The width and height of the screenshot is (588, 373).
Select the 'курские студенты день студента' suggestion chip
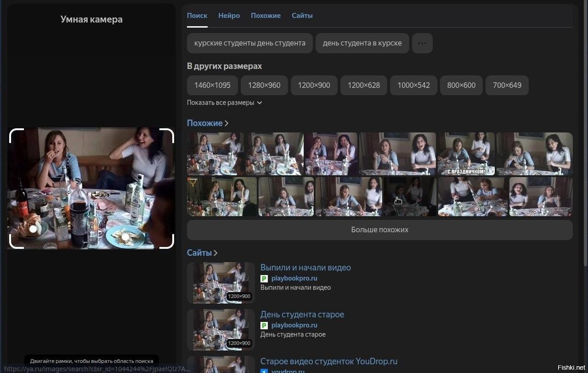coord(250,43)
